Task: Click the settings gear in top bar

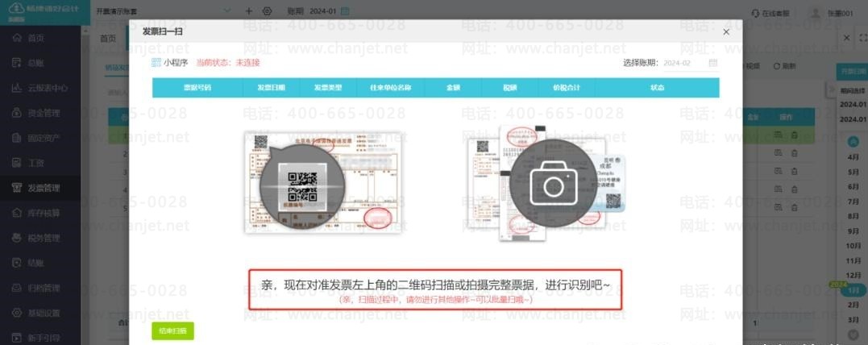Action: tap(268, 11)
